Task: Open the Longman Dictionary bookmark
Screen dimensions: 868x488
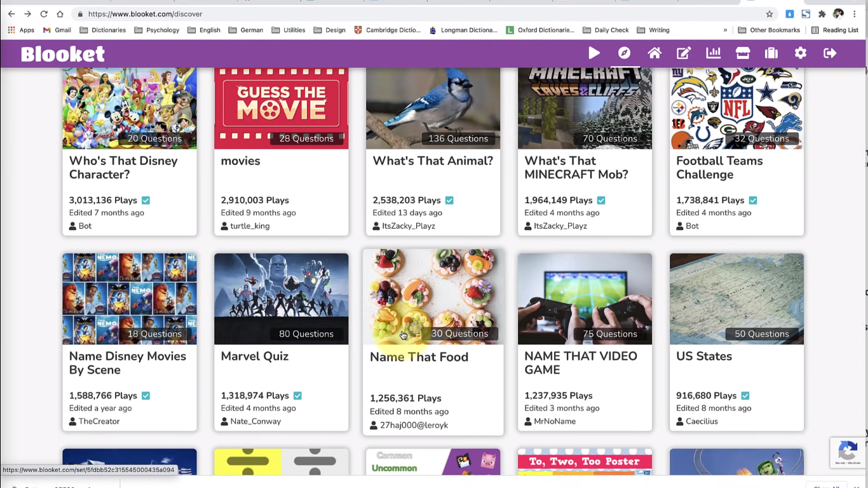Action: coord(463,30)
